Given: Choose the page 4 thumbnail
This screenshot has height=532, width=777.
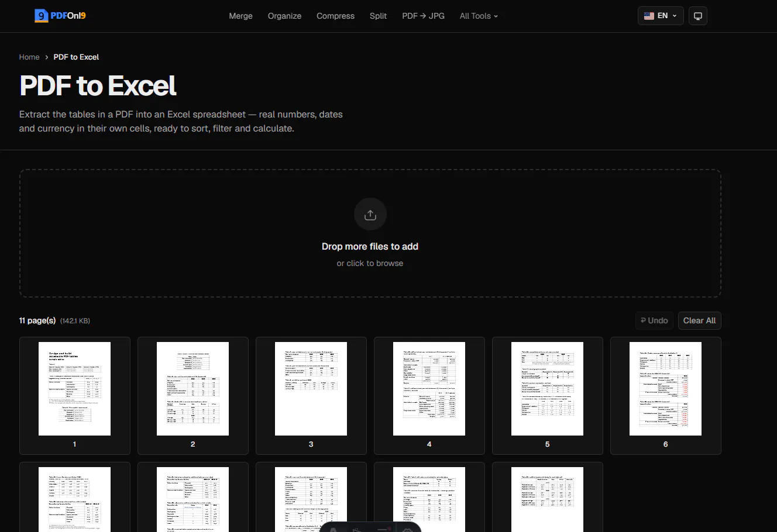Looking at the screenshot, I should coord(429,396).
